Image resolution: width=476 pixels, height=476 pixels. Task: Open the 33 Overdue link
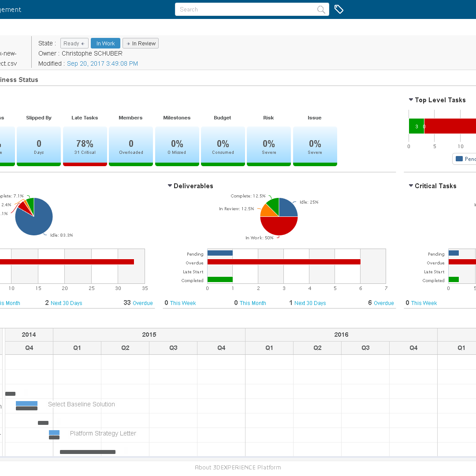pos(142,303)
